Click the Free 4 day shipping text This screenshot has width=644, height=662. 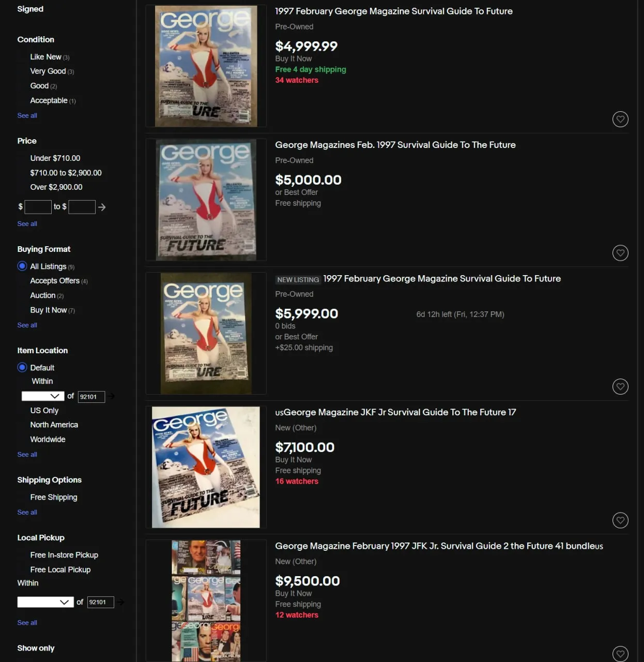tap(311, 69)
